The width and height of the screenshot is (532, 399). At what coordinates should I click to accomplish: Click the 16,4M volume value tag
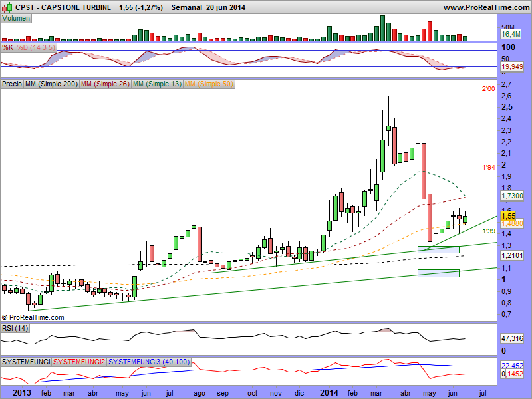[x=511, y=34]
